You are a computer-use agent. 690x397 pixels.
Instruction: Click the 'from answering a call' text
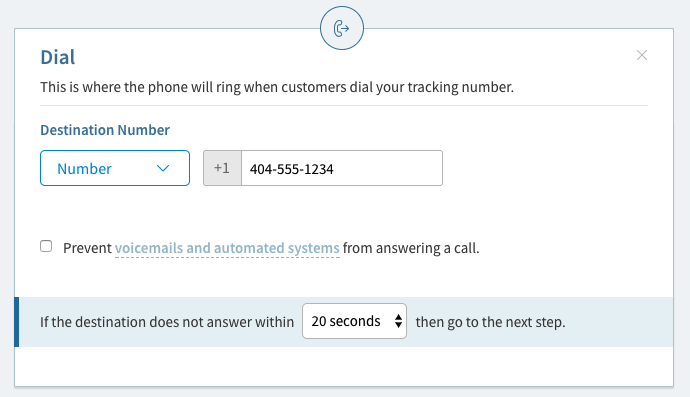411,248
